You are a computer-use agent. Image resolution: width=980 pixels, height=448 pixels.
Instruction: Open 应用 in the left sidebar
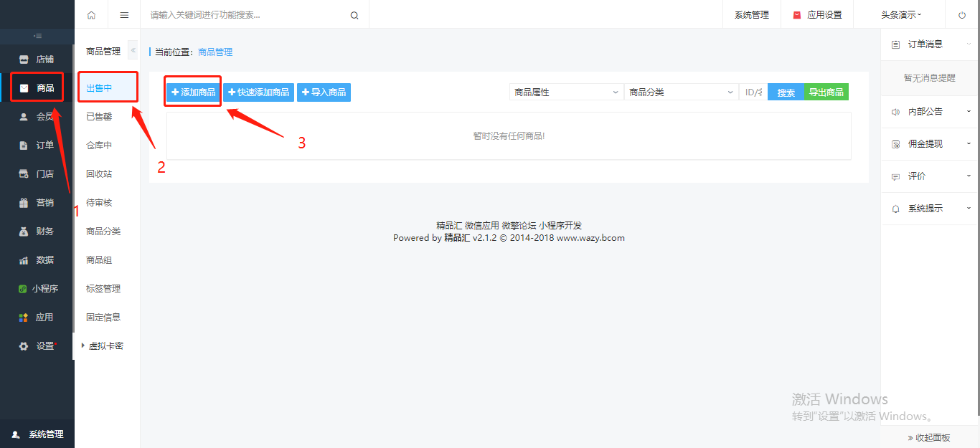pos(37,318)
